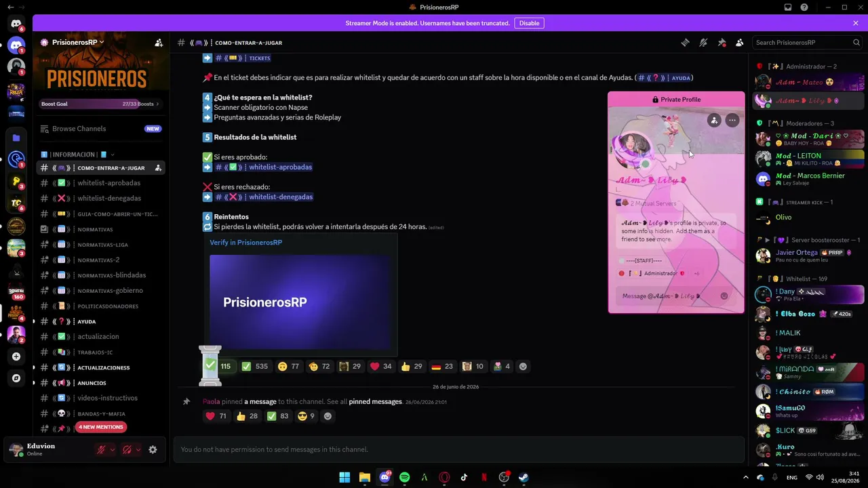
Task: Open the Help question mark icon in title bar
Action: [x=804, y=7]
